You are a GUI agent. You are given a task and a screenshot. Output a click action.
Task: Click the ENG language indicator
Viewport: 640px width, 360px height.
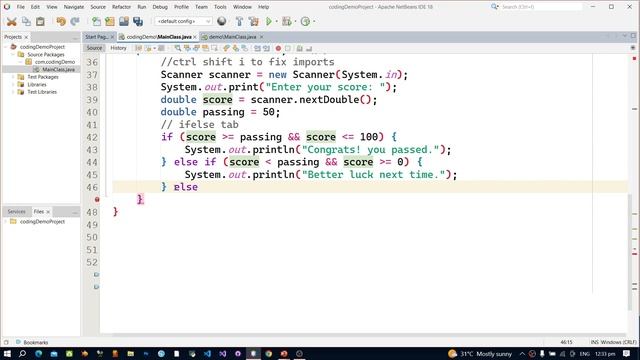point(584,353)
